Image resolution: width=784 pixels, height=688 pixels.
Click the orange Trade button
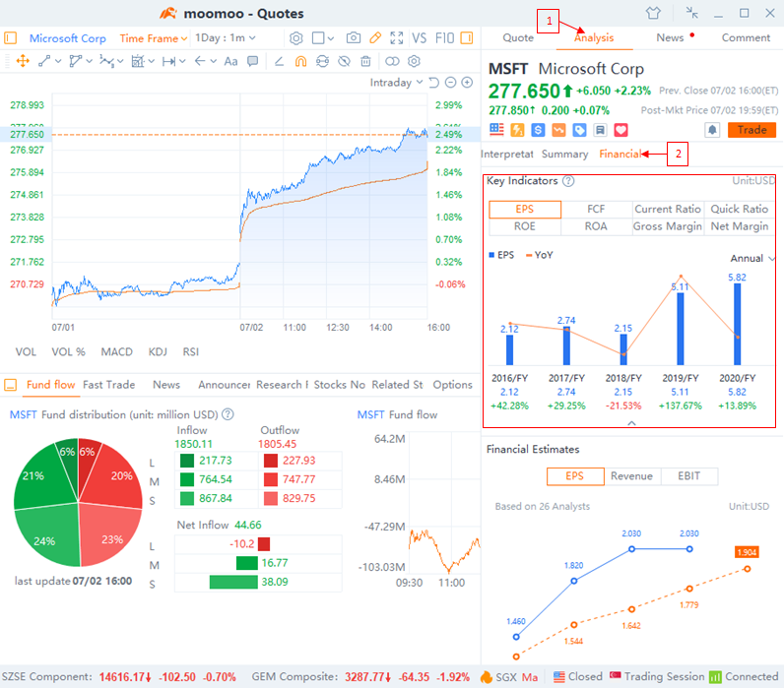click(x=751, y=130)
